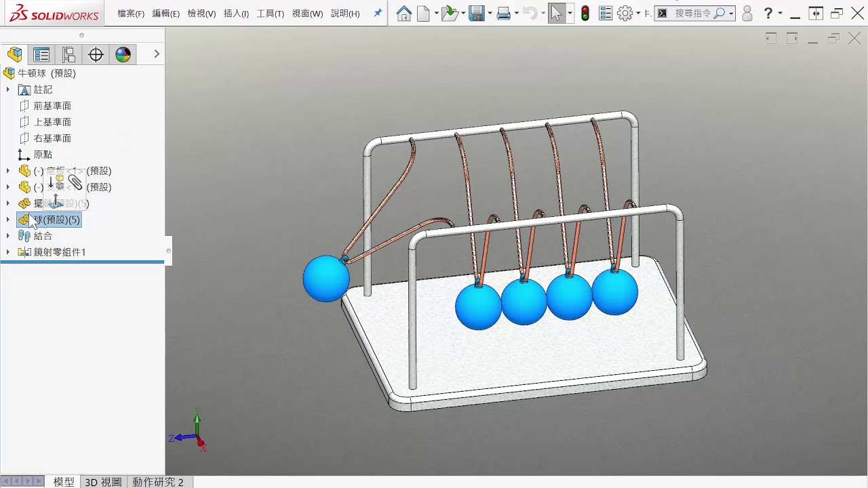Open the Open-file dropdown arrow

click(x=462, y=14)
